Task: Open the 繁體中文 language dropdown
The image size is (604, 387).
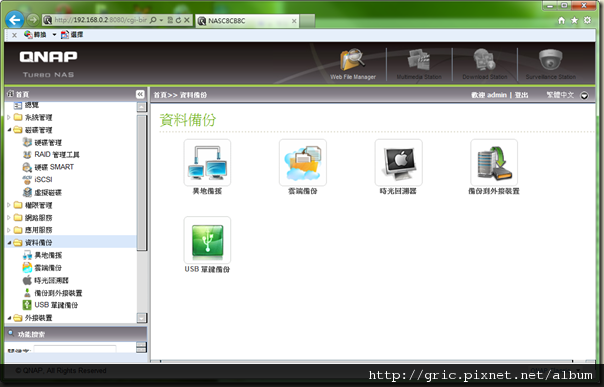Action: tap(584, 95)
